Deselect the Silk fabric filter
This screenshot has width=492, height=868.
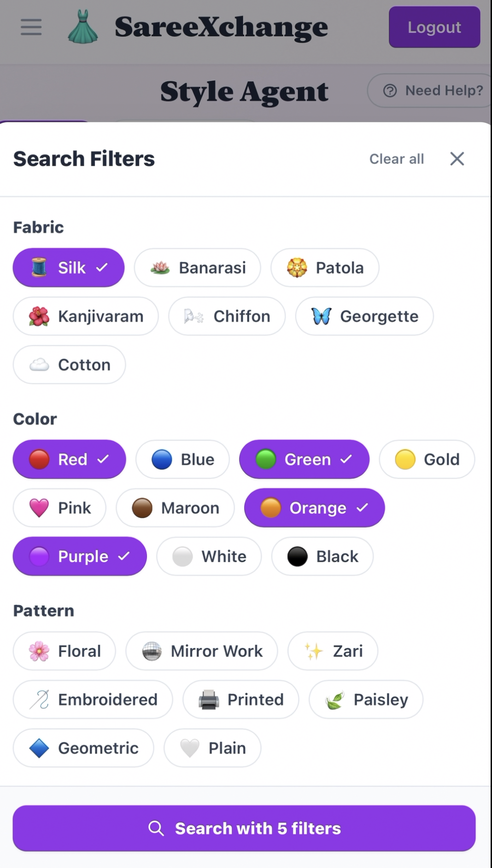[x=68, y=267]
